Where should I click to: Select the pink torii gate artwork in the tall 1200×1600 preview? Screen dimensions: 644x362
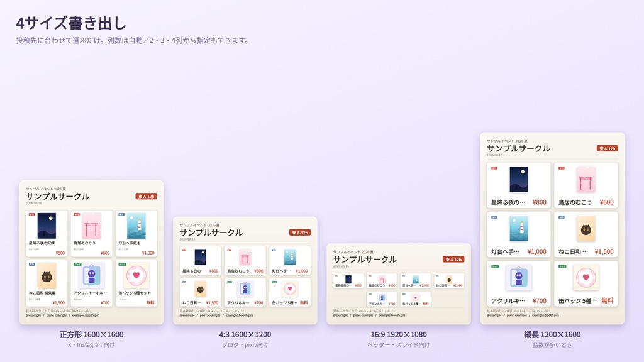coord(586,179)
